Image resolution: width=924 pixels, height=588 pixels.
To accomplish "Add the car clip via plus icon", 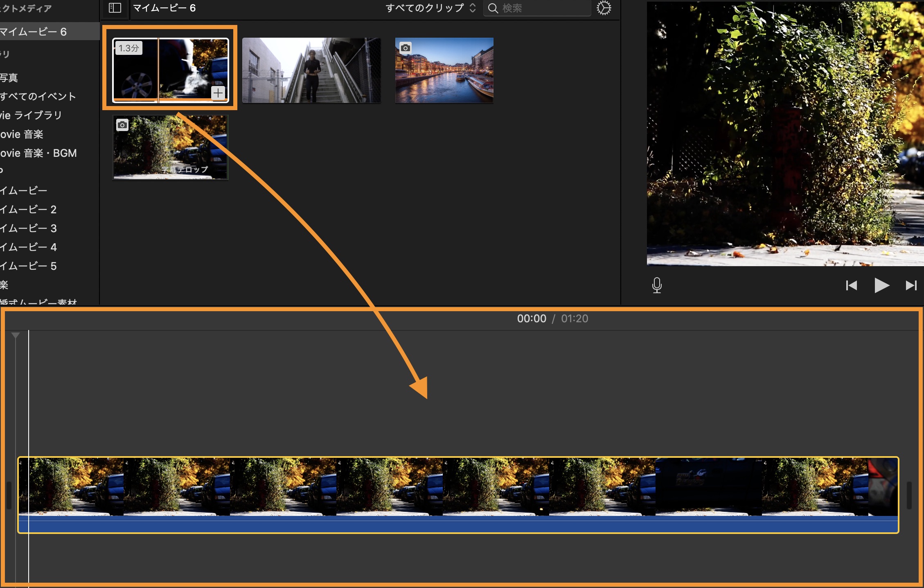I will click(218, 93).
